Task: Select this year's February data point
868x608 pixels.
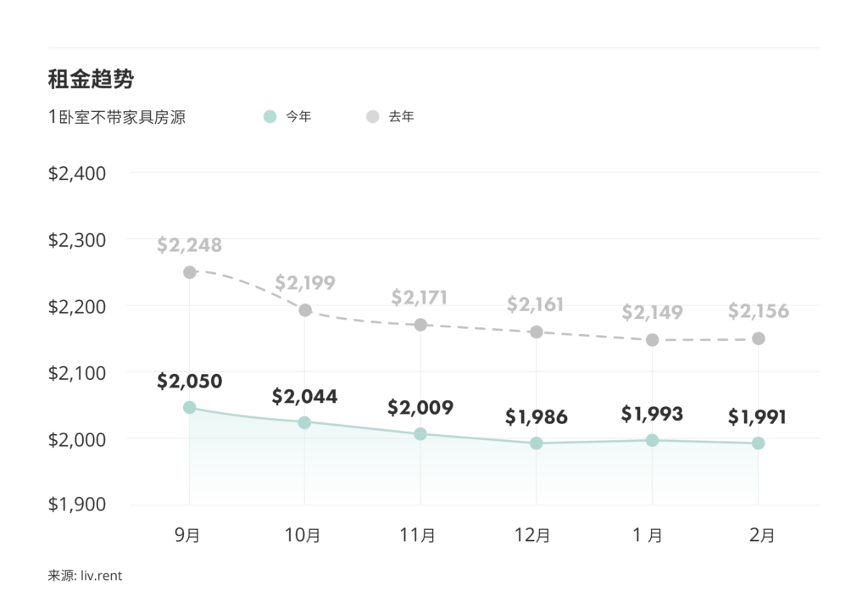Action: coord(759,443)
